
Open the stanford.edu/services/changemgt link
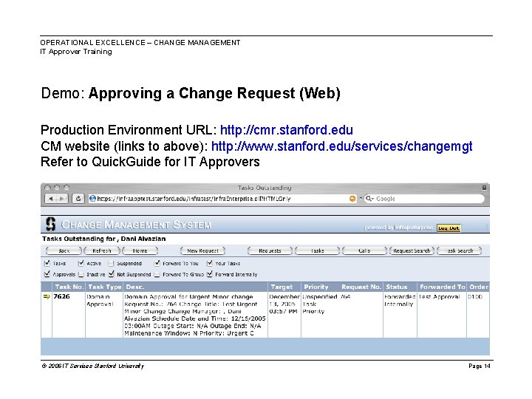pos(341,146)
